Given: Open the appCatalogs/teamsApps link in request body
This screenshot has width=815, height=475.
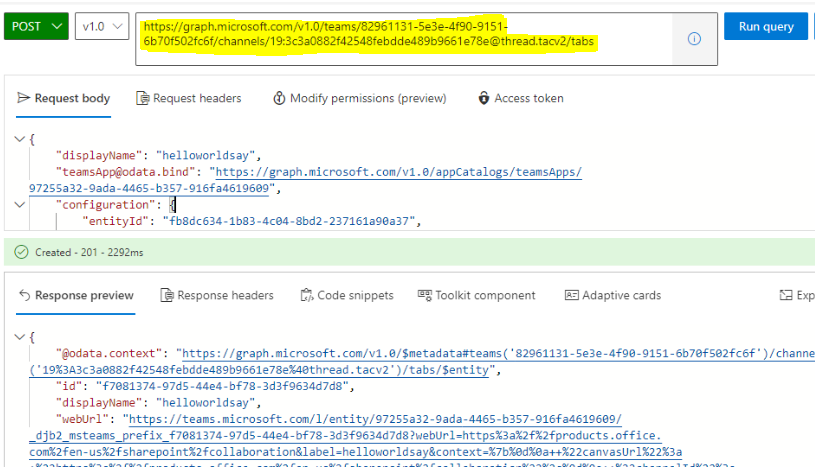Looking at the screenshot, I should (399, 172).
